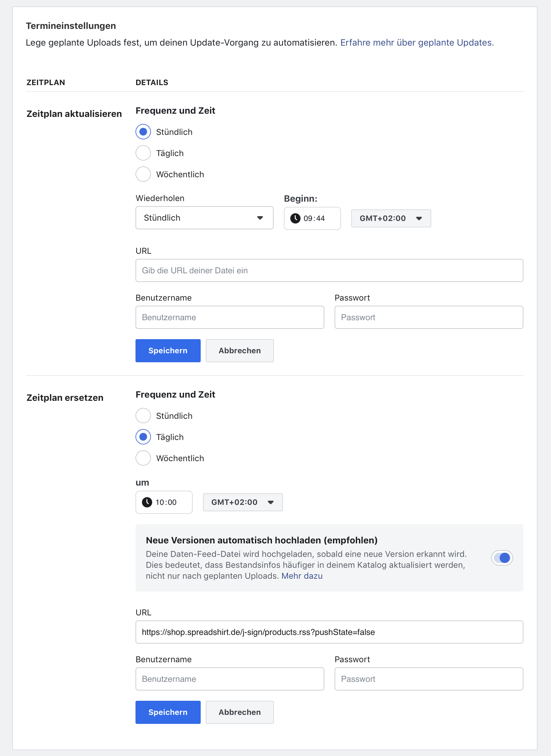Select Stündlich under Zeitplan aktualisieren
The image size is (551, 756).
[x=143, y=132]
